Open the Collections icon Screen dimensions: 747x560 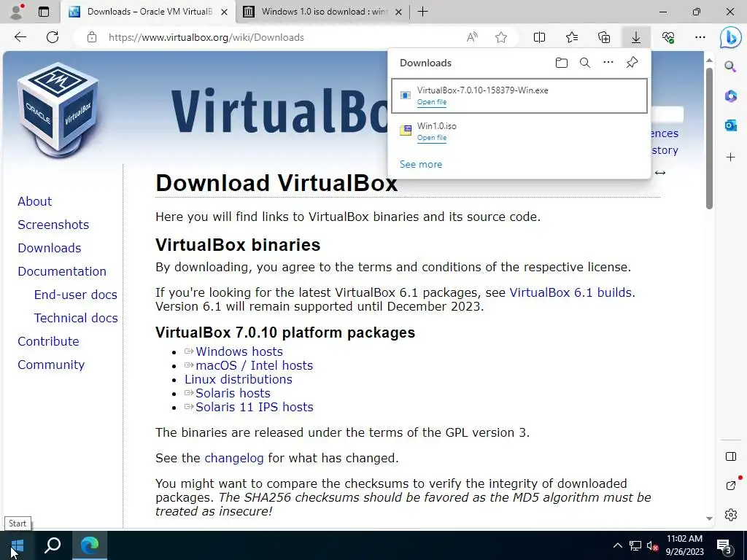604,37
